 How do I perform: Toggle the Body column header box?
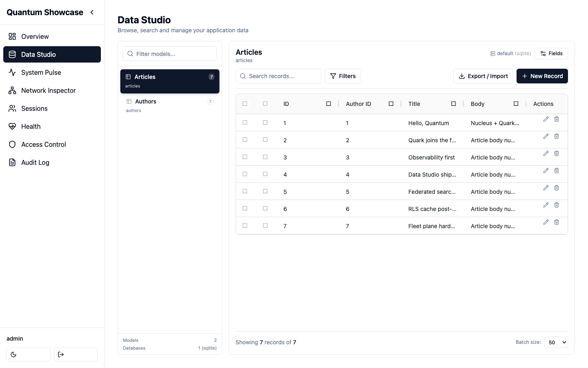tap(516, 104)
